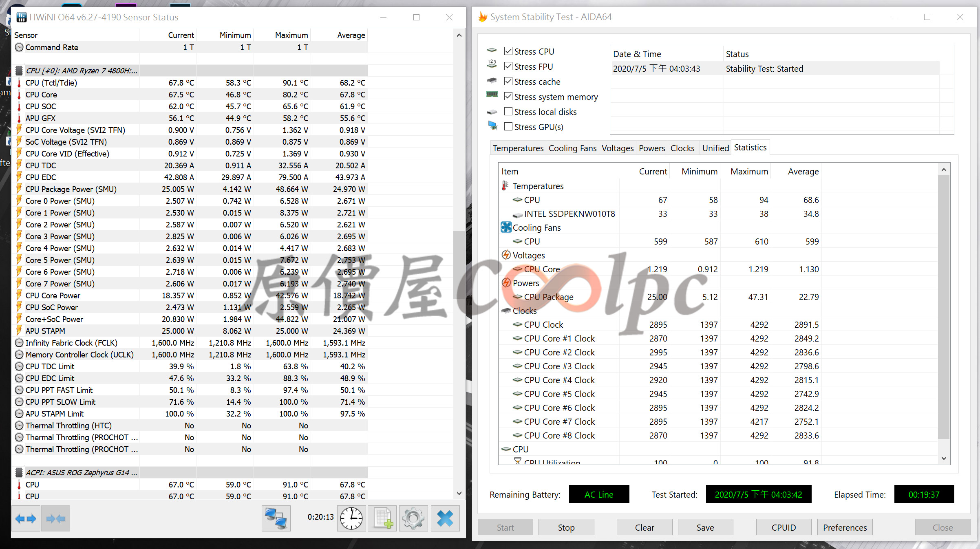Screen dimensions: 980x549
Task: Click the Maximum column header in HWiNFO
Action: click(282, 35)
